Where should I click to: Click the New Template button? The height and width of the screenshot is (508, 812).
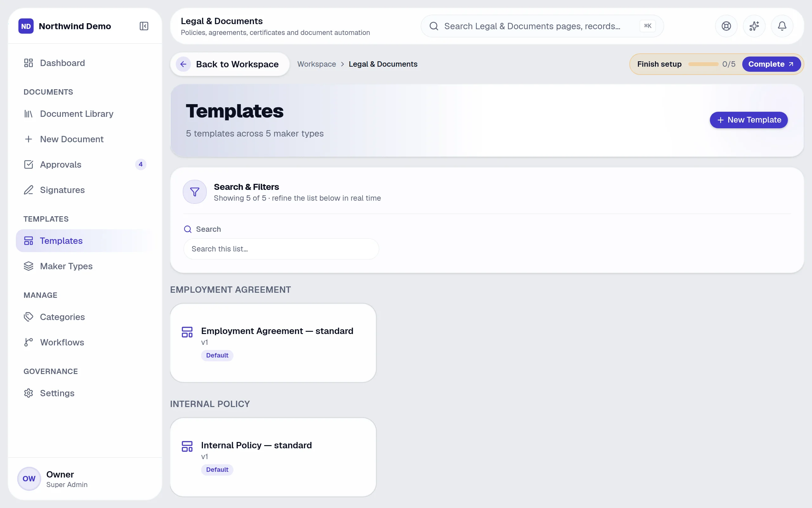[x=749, y=120]
